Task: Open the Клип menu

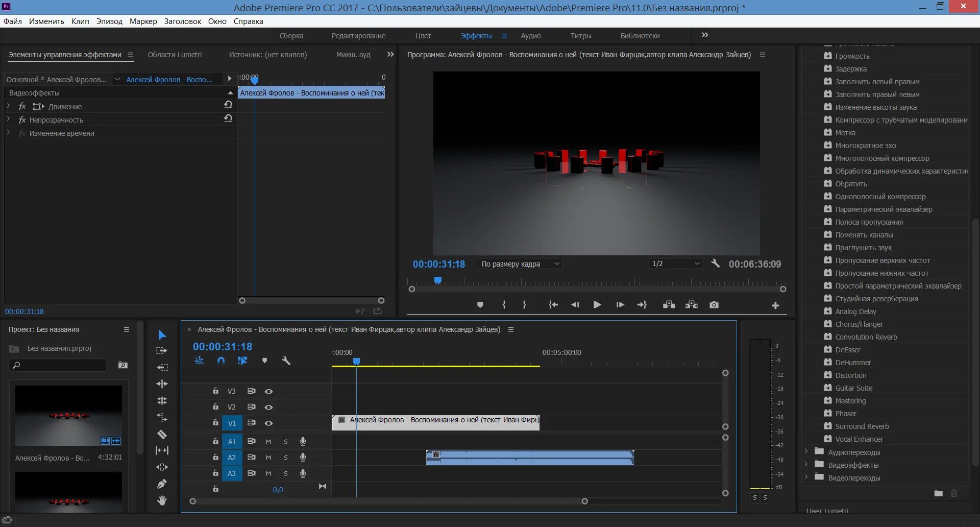Action: coord(80,21)
